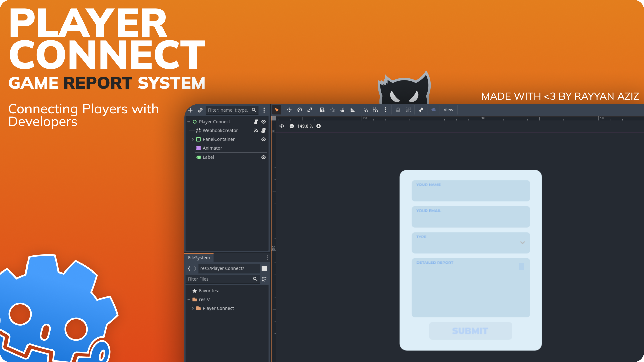This screenshot has width=644, height=362.
Task: Expand the PanelContainer node
Action: tap(193, 139)
